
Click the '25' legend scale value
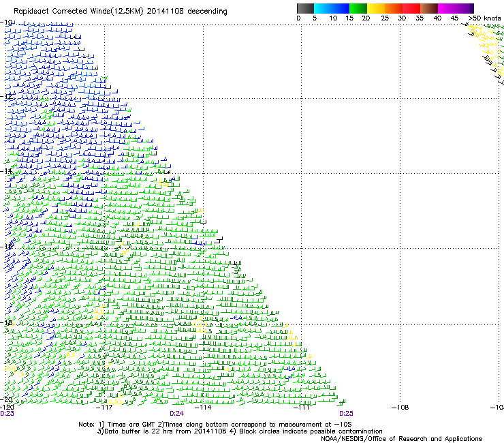384,18
